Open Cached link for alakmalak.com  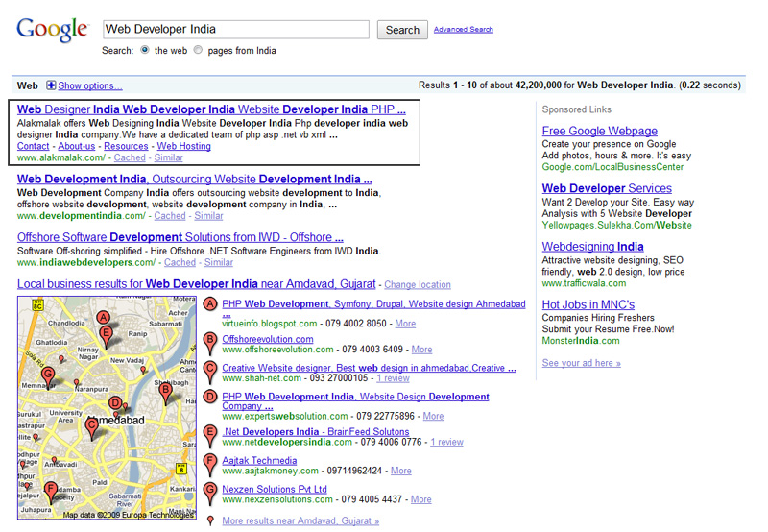click(130, 157)
